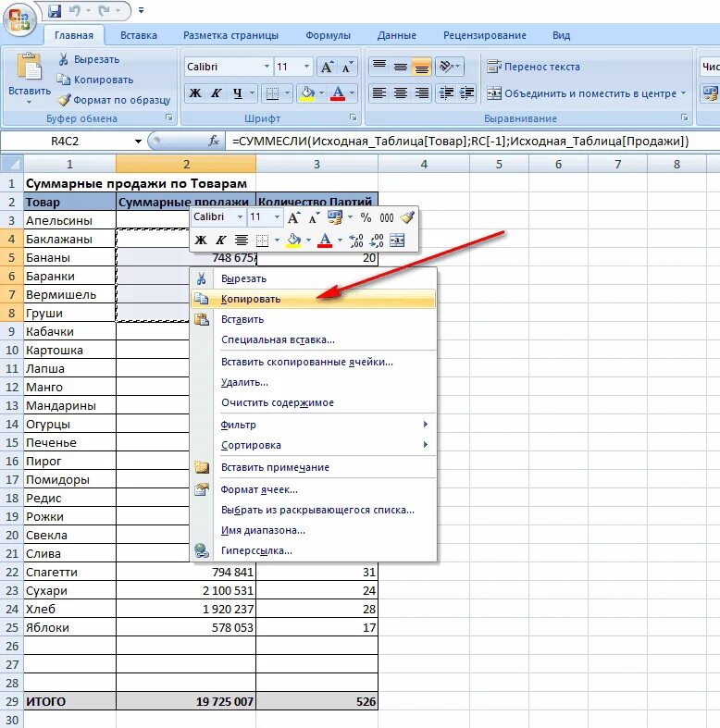Viewport: 720px width, 728px height.
Task: Open the Фильтр submenu
Action: point(313,425)
